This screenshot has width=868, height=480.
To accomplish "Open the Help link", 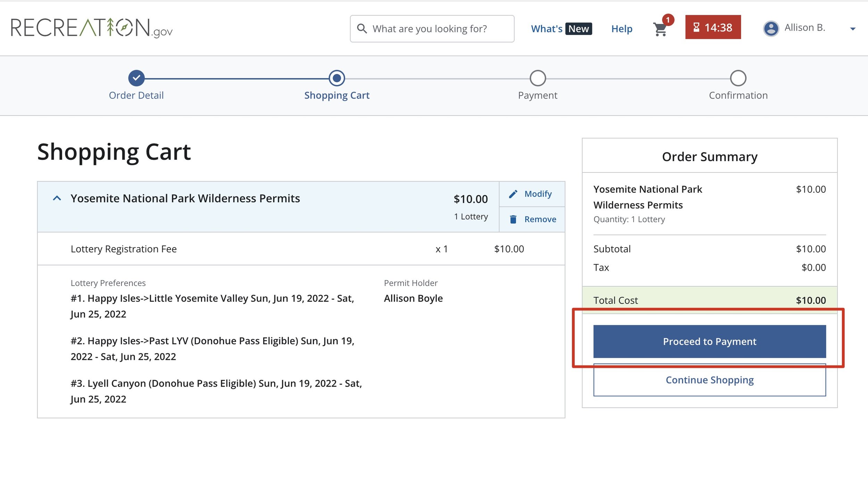I will pos(621,29).
